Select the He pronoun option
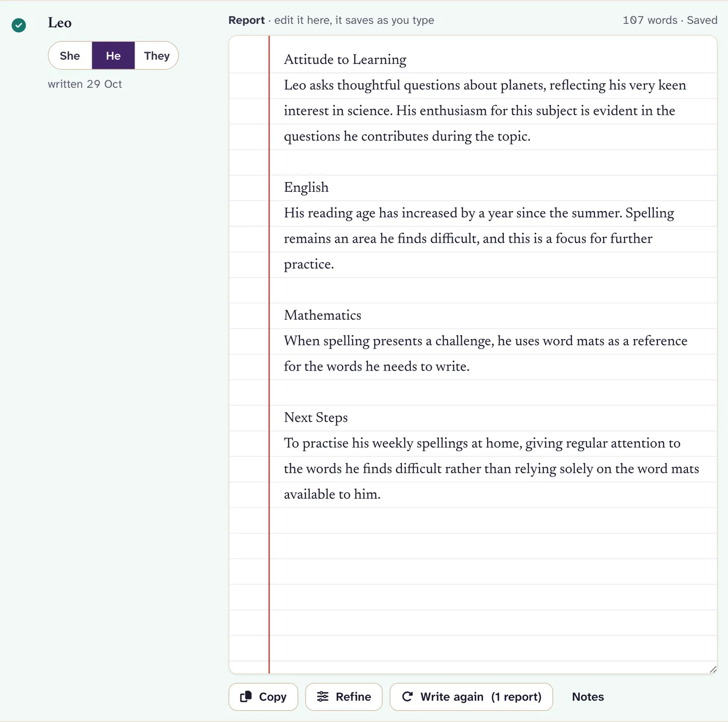This screenshot has width=728, height=722. [113, 56]
